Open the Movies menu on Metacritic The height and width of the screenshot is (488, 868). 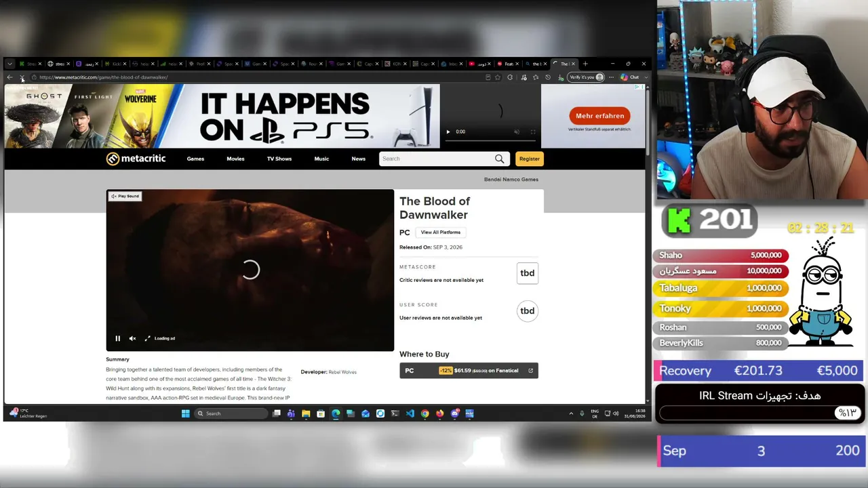tap(235, 159)
